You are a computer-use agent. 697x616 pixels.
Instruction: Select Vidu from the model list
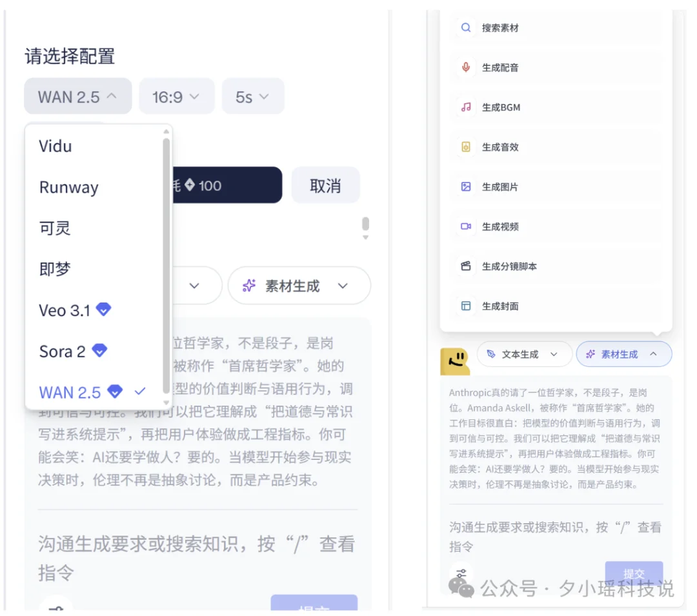click(x=55, y=146)
